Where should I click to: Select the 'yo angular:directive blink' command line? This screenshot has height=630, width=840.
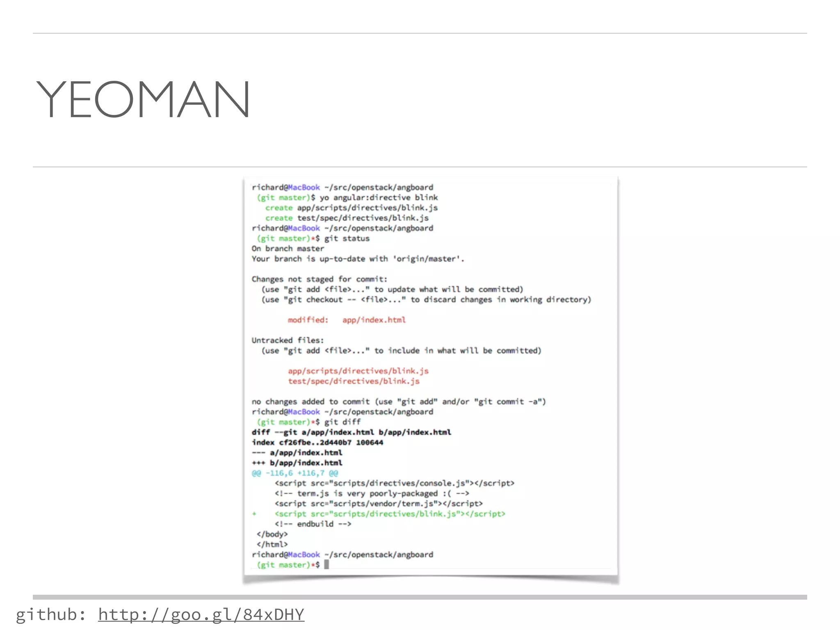click(x=347, y=198)
